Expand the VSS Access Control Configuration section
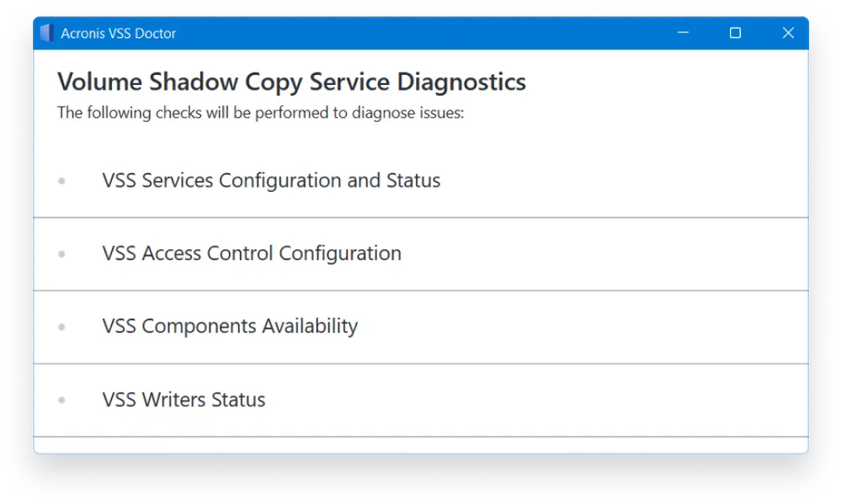This screenshot has width=842, height=504. coord(251,253)
